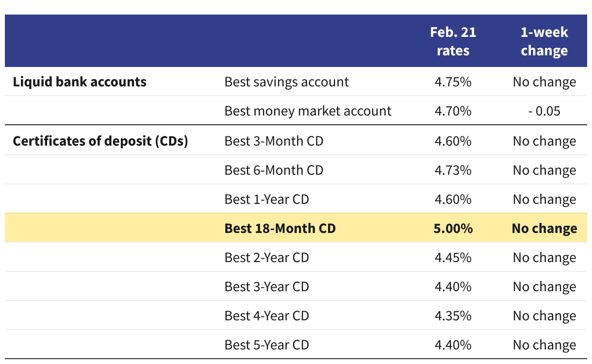Select the Best 4-Year CD label
This screenshot has height=364, width=592.
[266, 316]
